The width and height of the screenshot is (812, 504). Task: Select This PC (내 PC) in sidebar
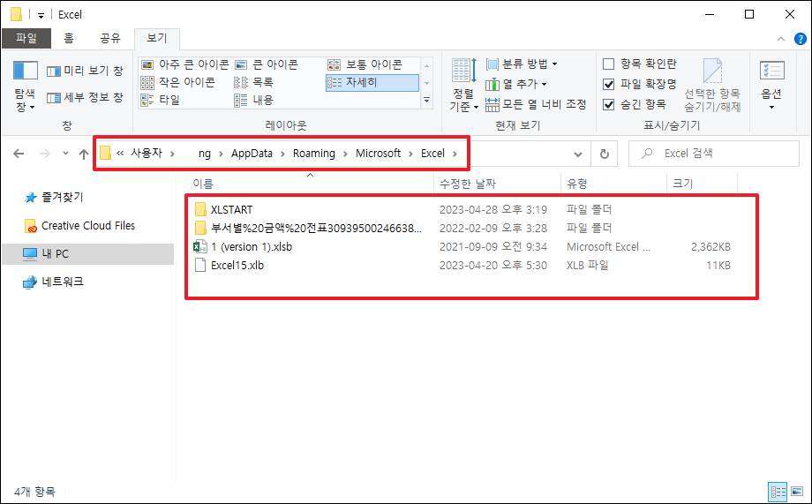coord(88,254)
